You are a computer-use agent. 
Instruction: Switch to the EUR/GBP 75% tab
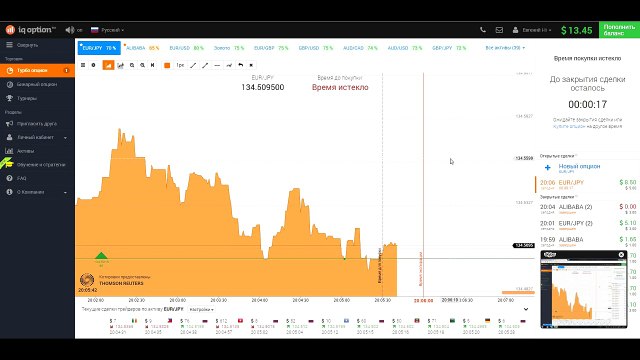tap(271, 48)
